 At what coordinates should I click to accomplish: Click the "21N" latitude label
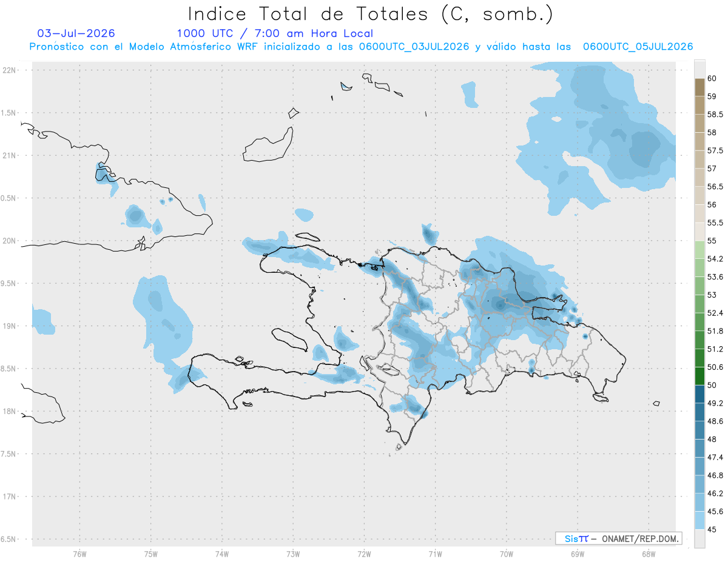(10, 156)
